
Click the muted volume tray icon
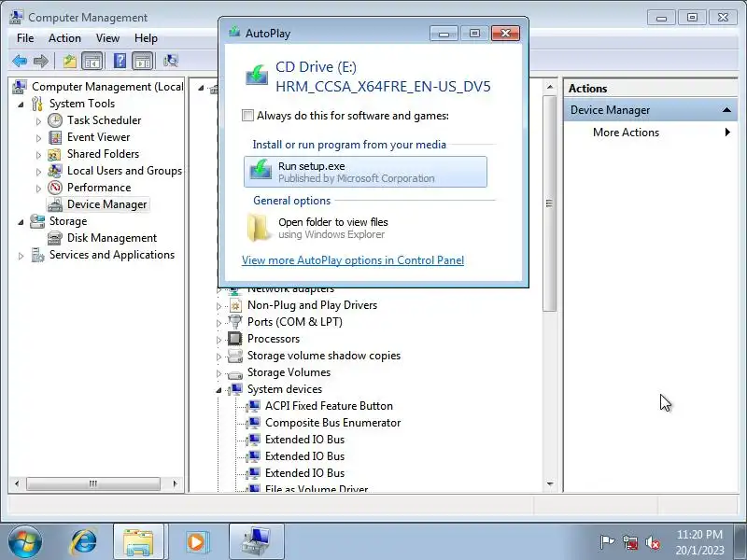click(652, 542)
